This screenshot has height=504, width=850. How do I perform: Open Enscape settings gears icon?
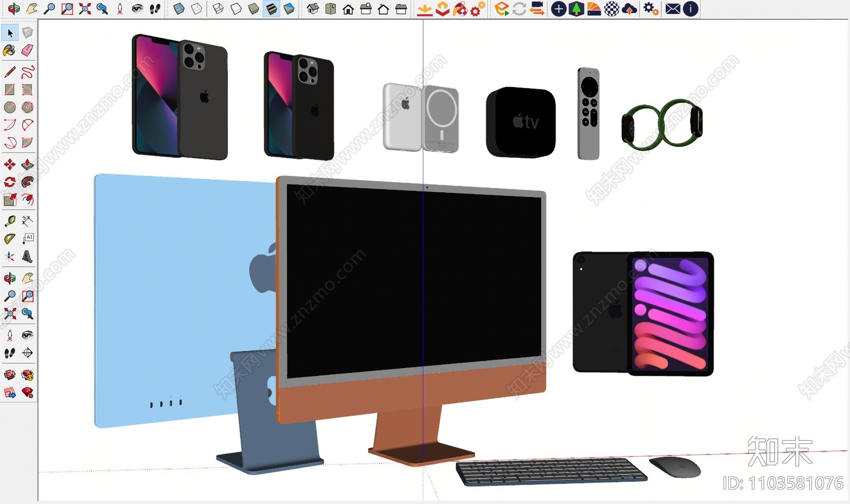651,8
